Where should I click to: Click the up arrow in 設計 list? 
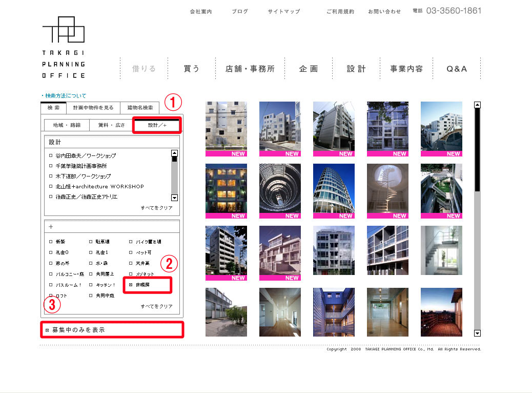coord(174,153)
